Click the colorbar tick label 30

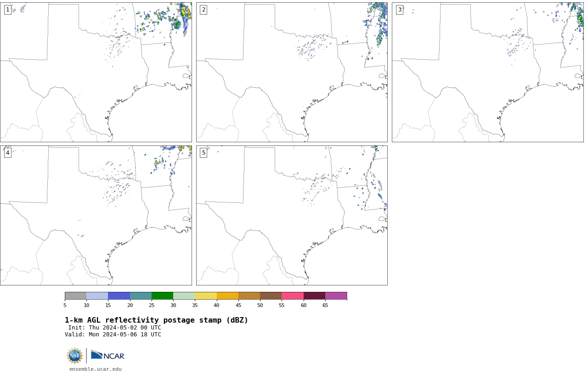(x=173, y=306)
